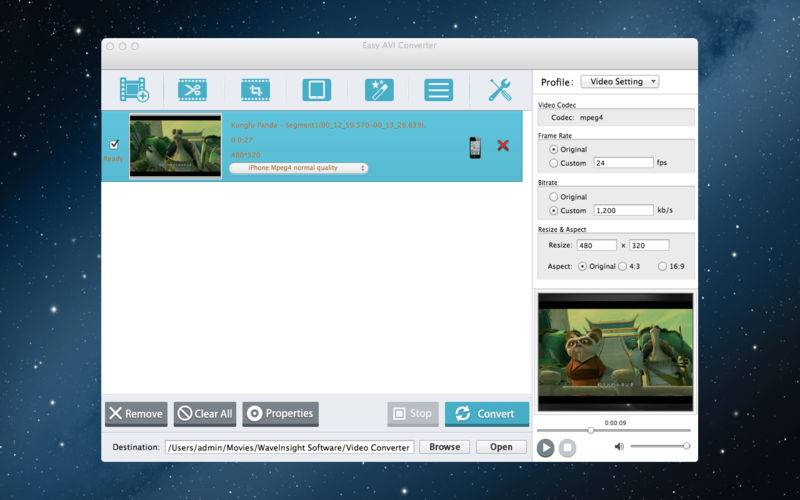
Task: Start conversion with Convert button
Action: 487,414
